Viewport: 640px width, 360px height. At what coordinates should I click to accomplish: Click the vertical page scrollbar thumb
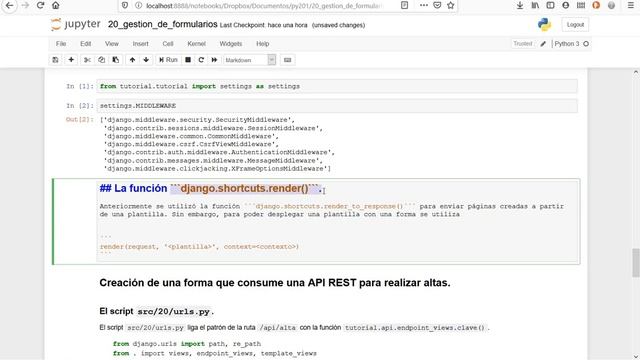[636, 262]
